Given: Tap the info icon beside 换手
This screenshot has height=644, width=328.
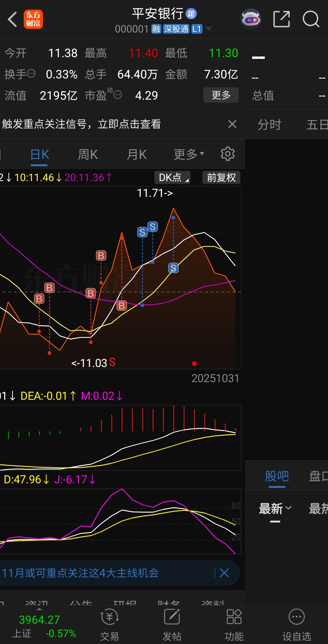Looking at the screenshot, I should pos(31,74).
